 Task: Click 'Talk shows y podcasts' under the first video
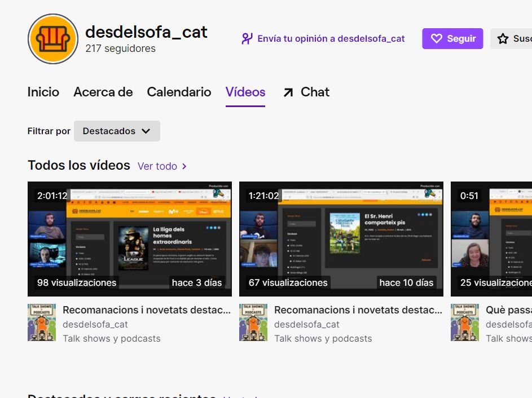point(112,339)
